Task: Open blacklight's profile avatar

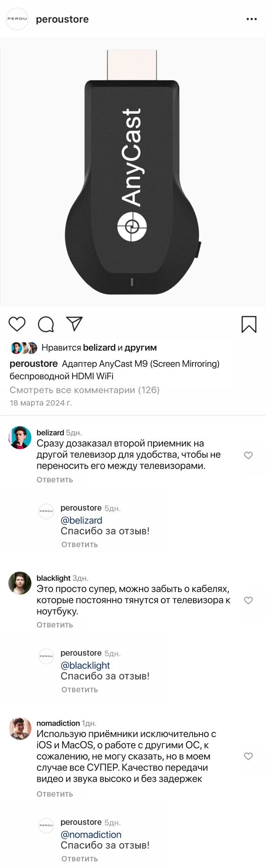Action: [20, 583]
